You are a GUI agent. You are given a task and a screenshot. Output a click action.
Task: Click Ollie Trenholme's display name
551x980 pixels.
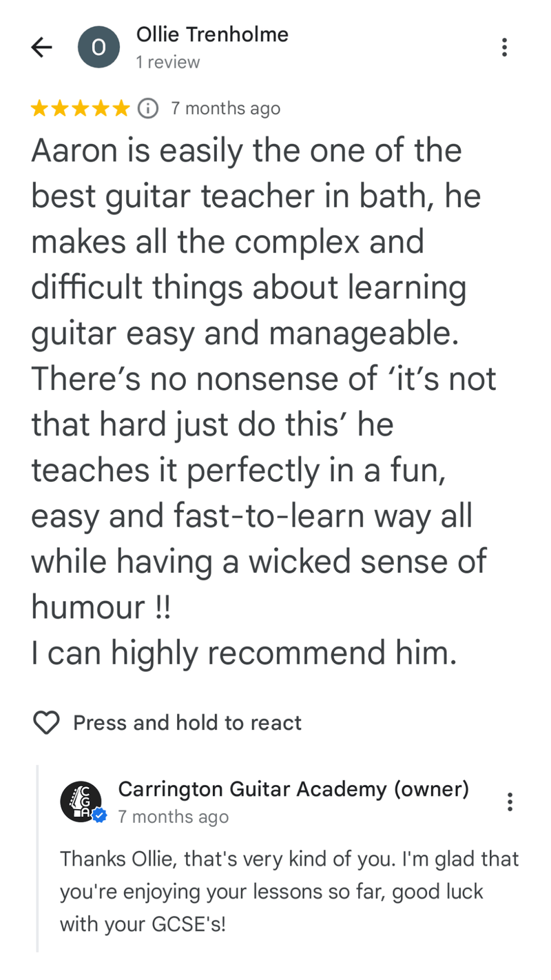(212, 34)
